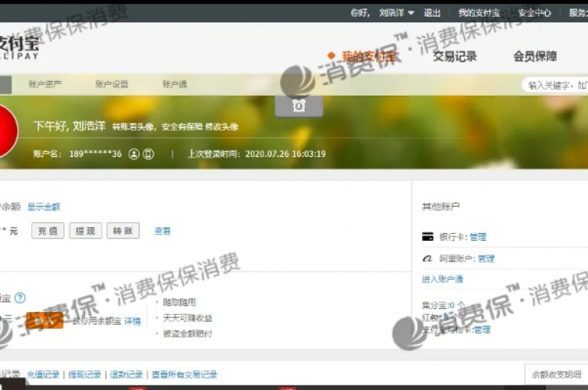This screenshot has width=588, height=390.
Task: Open the alarm clock reminder icon
Action: coord(299,106)
